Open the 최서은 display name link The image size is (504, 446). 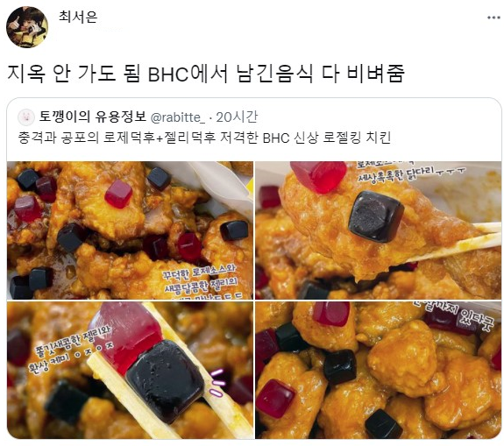(x=78, y=17)
